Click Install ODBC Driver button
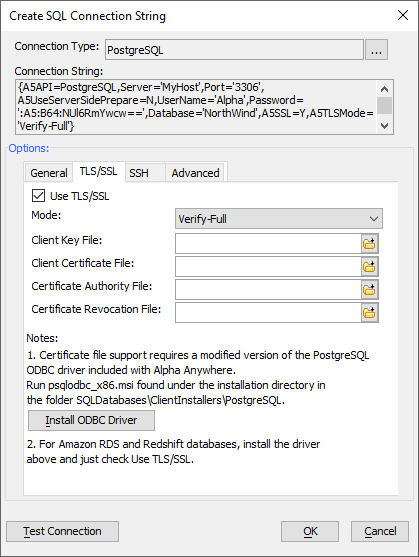Viewport: 419px width, 557px height. [x=91, y=420]
